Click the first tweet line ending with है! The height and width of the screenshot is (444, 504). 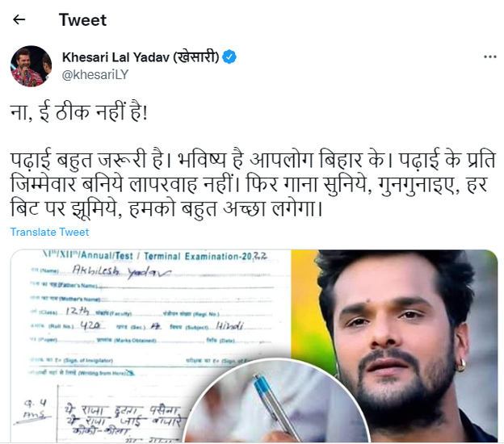click(x=79, y=112)
